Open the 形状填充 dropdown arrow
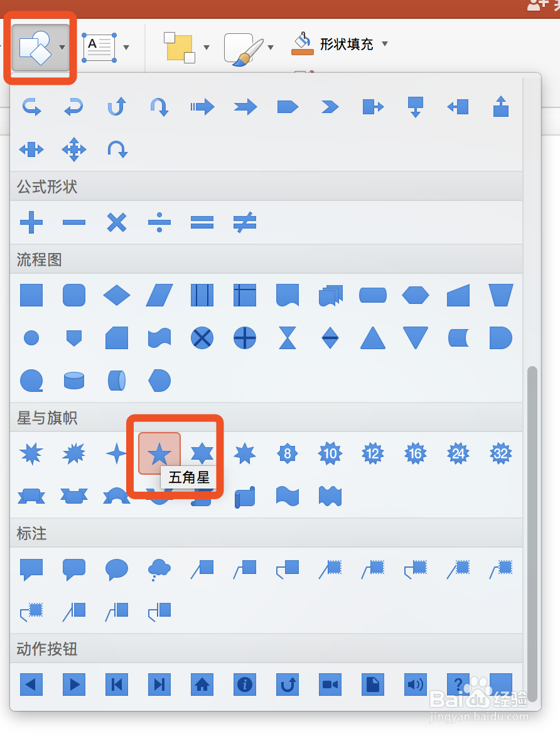Screen dimensions: 560x736 [x=385, y=44]
